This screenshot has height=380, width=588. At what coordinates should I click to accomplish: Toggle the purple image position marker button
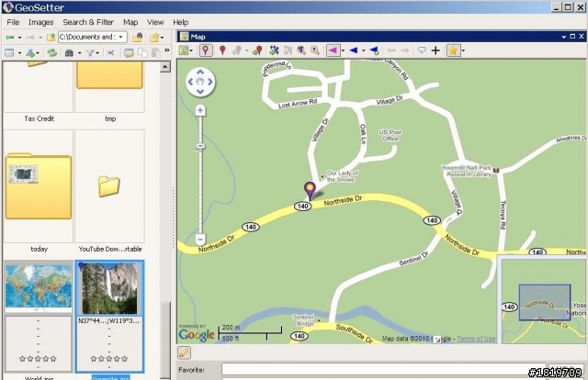point(206,50)
